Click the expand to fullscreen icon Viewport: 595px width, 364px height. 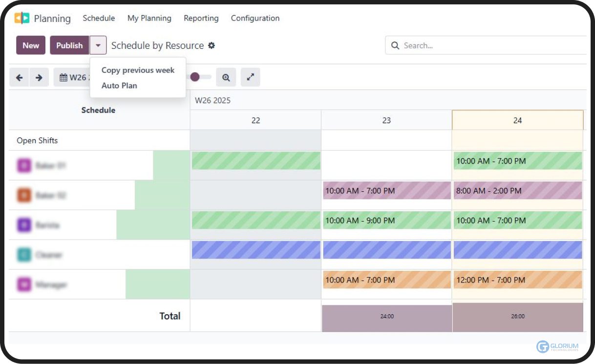click(250, 77)
